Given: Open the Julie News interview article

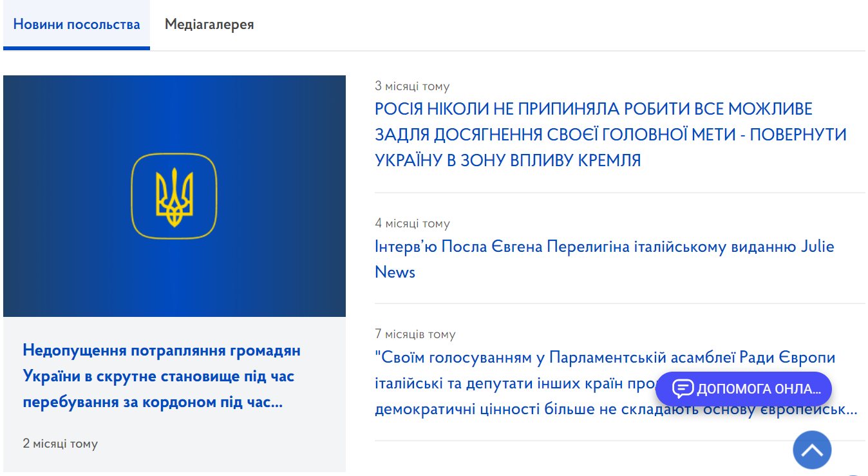Looking at the screenshot, I should (604, 259).
